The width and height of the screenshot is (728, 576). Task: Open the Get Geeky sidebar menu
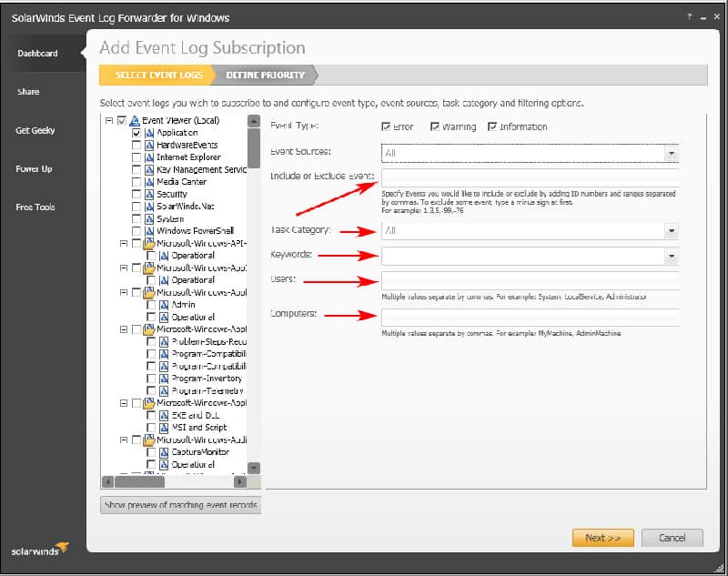[x=38, y=130]
